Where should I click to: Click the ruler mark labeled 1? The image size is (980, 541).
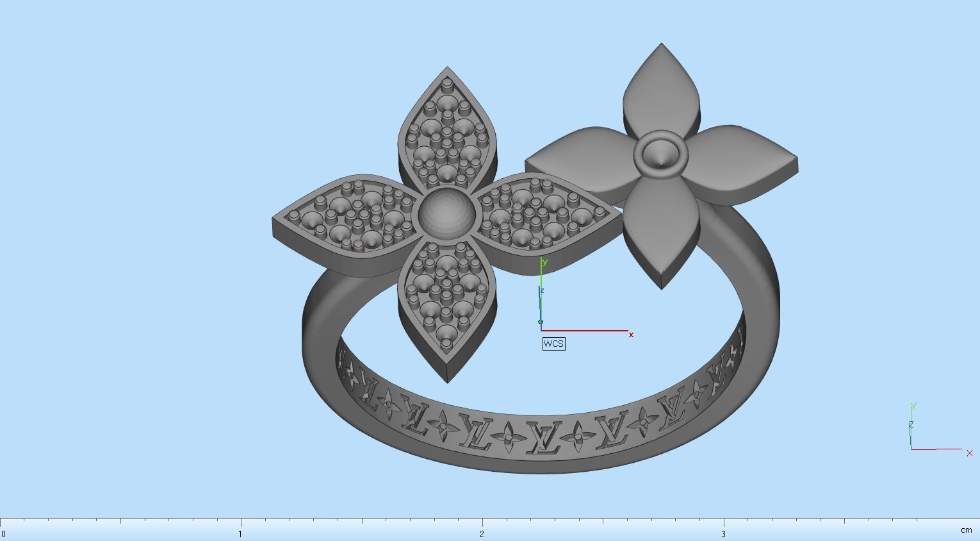tap(240, 533)
